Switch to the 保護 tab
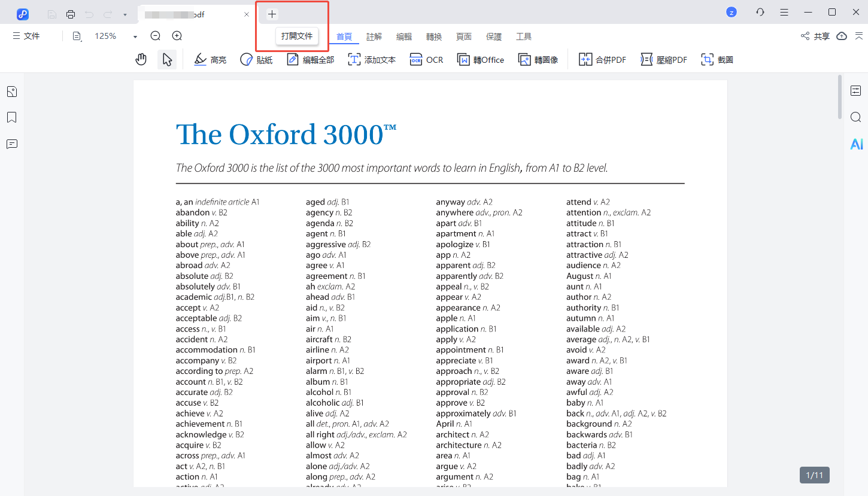 pyautogui.click(x=494, y=36)
